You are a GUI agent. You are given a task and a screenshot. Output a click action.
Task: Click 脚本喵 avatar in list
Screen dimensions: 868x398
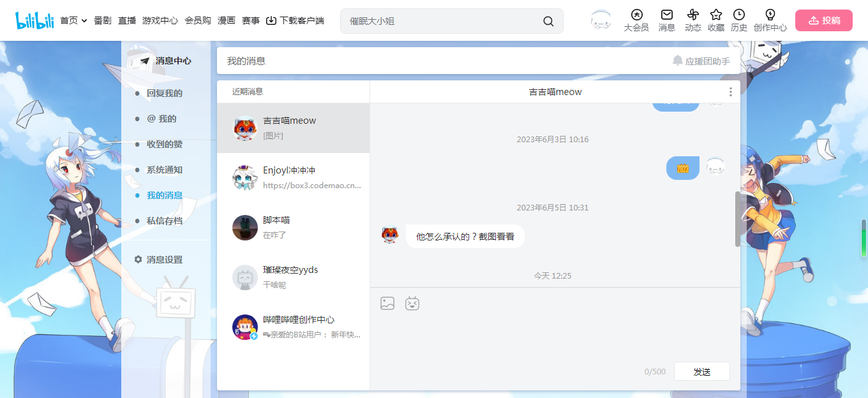coord(245,228)
